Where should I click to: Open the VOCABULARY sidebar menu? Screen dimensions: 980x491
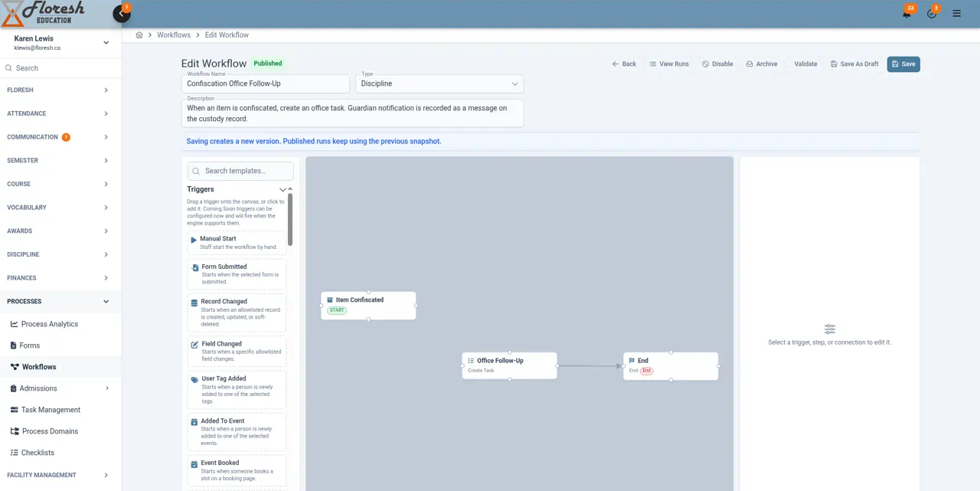pos(60,208)
